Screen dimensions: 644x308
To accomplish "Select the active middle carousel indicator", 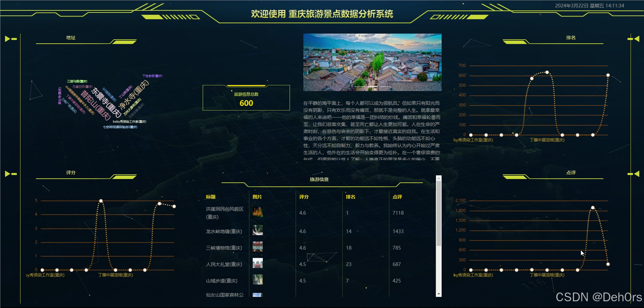I will tap(373, 87).
